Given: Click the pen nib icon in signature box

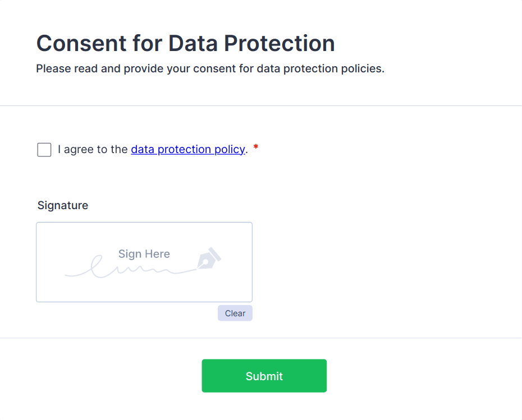Looking at the screenshot, I should click(208, 259).
